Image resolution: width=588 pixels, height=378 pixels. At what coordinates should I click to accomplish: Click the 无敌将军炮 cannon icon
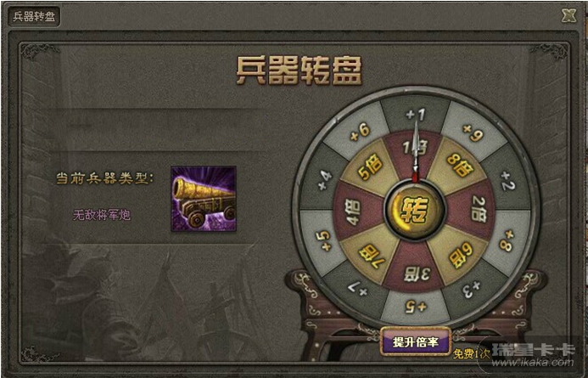[x=204, y=199]
